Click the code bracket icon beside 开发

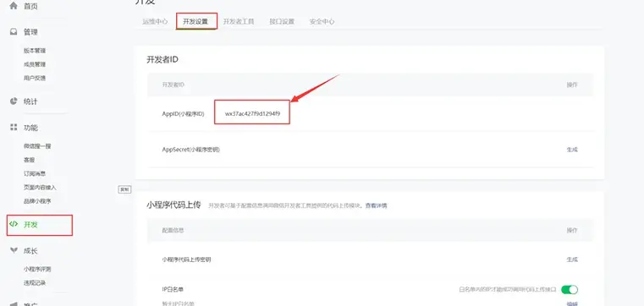(14, 224)
